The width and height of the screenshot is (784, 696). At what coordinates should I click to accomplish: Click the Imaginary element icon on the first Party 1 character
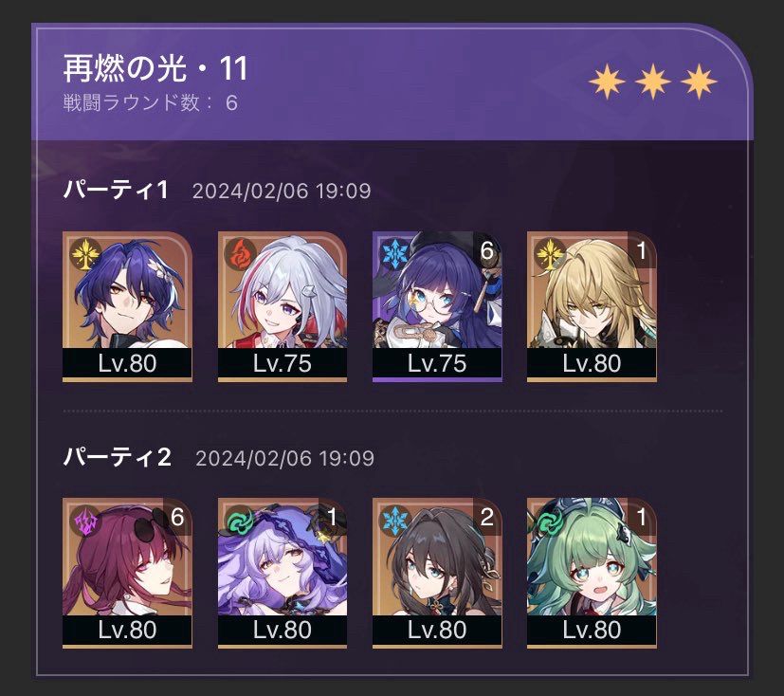[x=85, y=254]
